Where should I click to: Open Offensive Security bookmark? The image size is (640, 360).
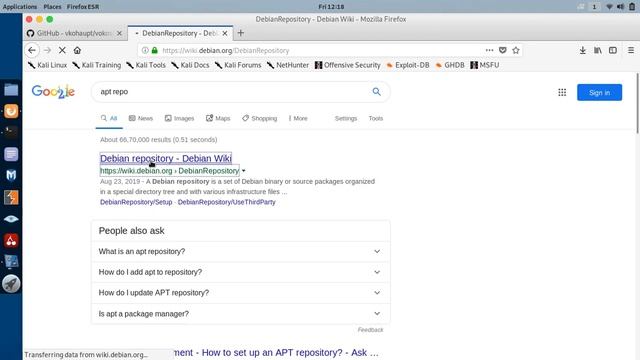click(348, 65)
